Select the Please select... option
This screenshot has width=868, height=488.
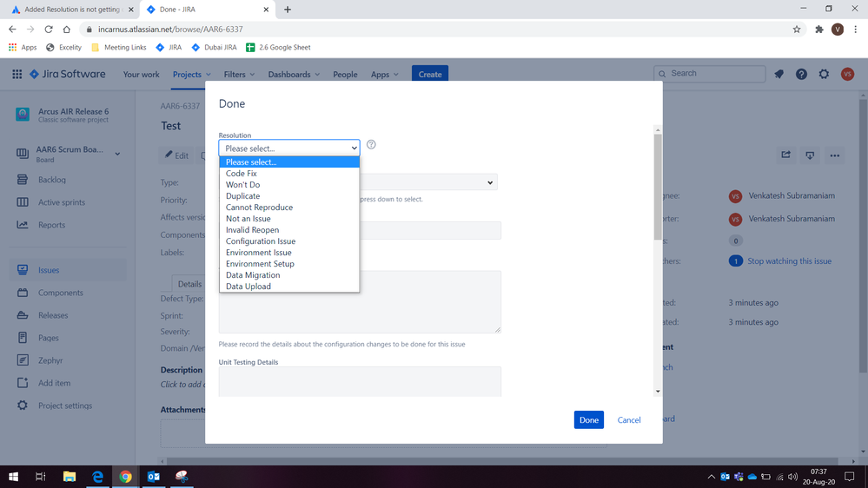pyautogui.click(x=289, y=162)
